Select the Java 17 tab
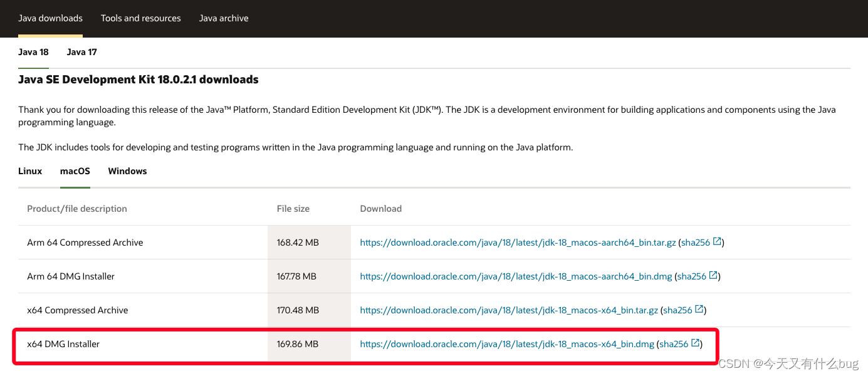 [x=82, y=52]
